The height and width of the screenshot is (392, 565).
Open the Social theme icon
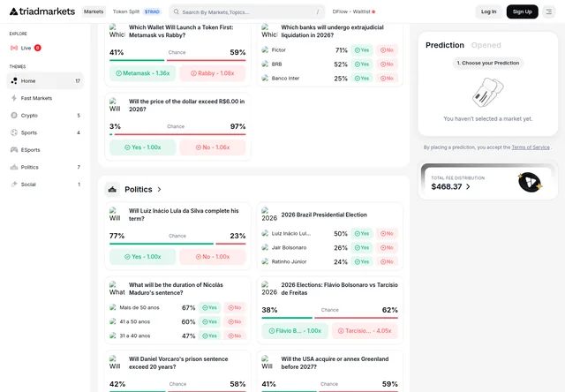click(14, 185)
